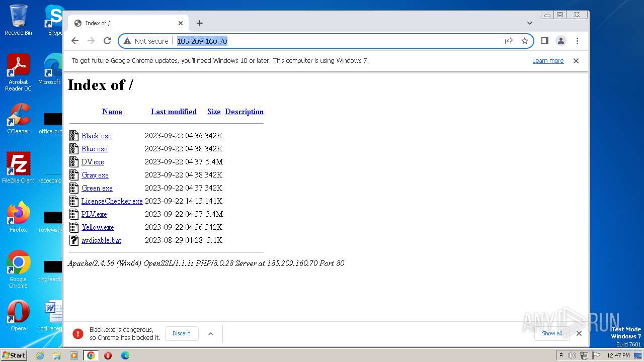Click the binary file icon beside DV.exe
This screenshot has height=362, width=644.
click(x=74, y=162)
